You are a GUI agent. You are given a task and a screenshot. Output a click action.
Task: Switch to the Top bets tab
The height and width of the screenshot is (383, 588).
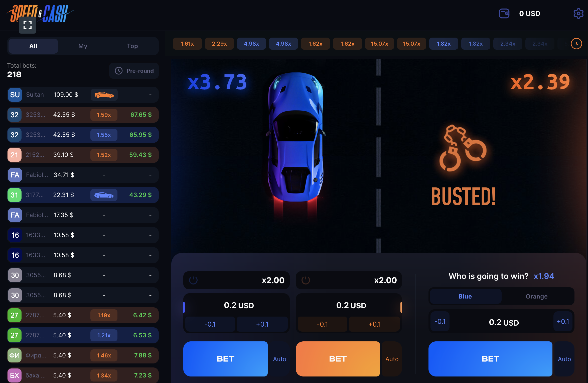(132, 46)
